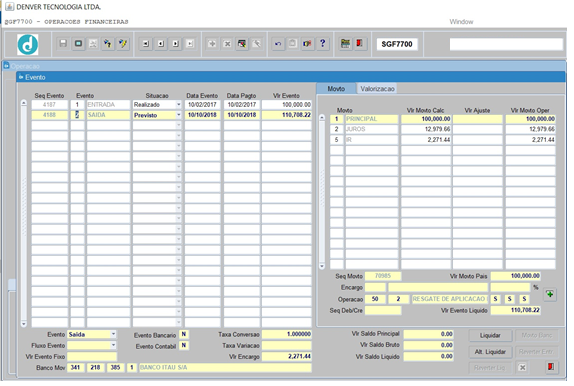This screenshot has height=386, width=574.
Task: Click the Operacao field showing 50
Action: pos(375,299)
